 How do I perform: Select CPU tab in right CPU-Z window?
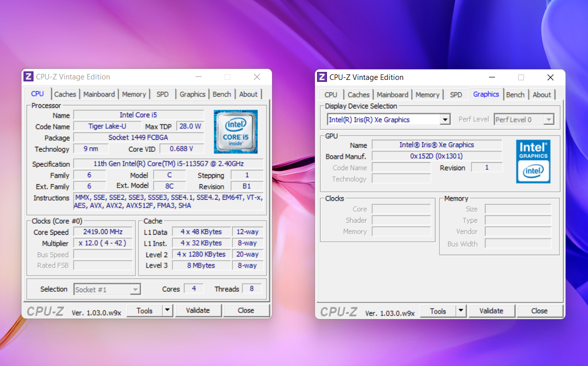pos(331,95)
